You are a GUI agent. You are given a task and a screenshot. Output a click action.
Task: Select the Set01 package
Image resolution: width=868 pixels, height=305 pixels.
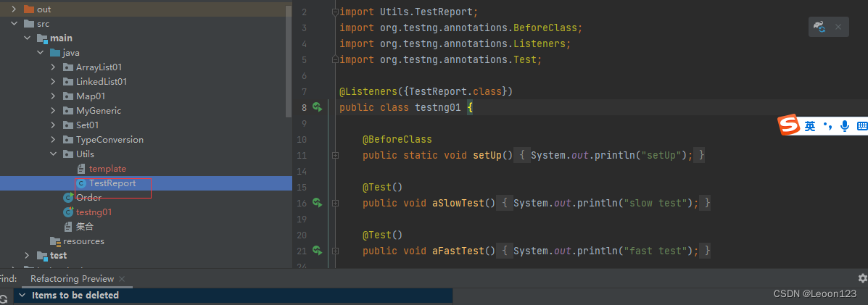[88, 125]
